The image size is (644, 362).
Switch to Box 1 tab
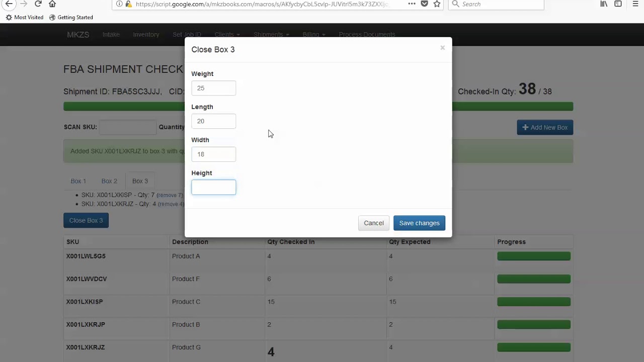pos(78,181)
